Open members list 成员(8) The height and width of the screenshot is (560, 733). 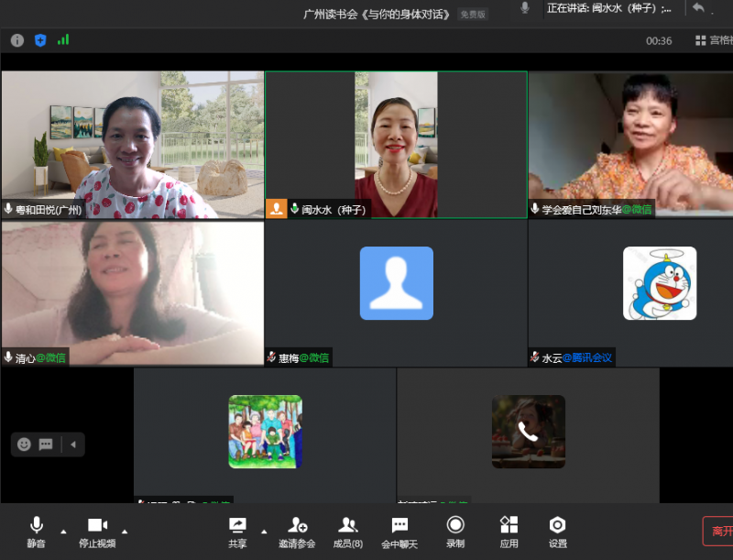[347, 531]
